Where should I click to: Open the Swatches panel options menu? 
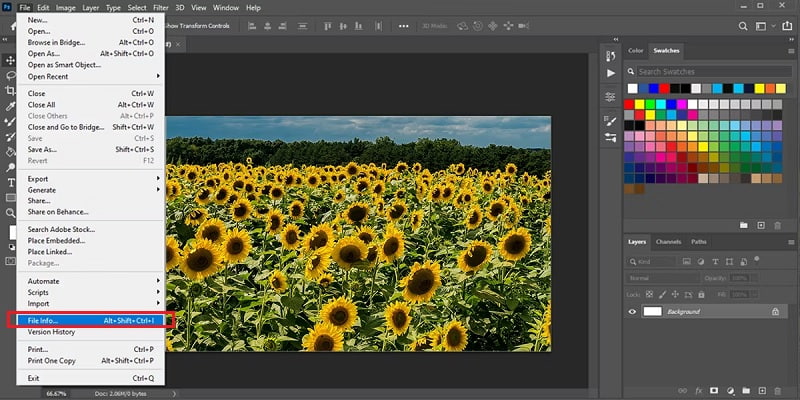(791, 51)
